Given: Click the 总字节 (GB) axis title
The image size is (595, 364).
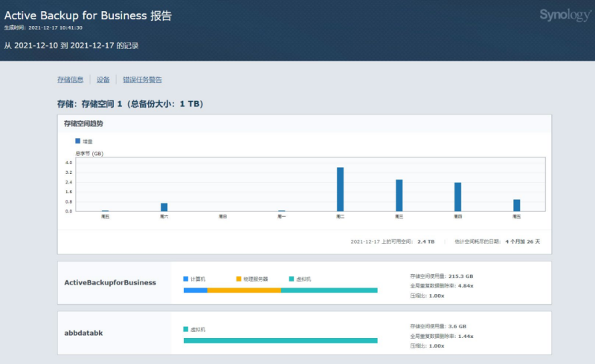Looking at the screenshot, I should coord(89,154).
